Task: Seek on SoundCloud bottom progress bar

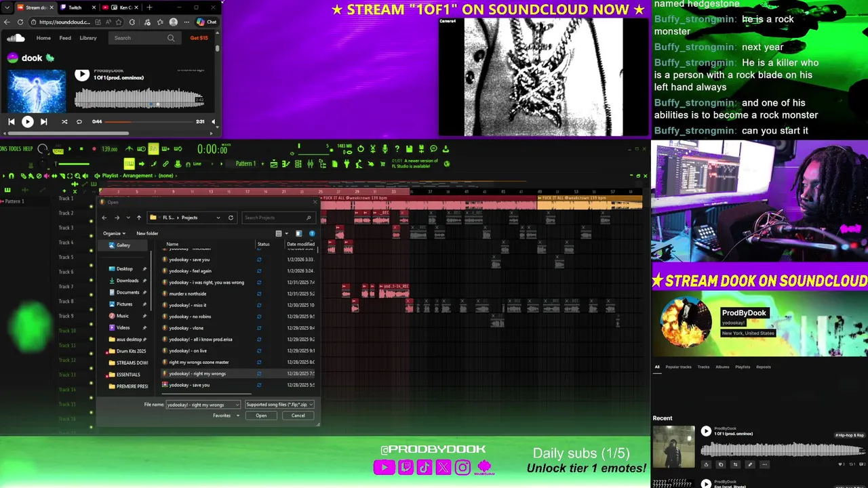Action: point(149,122)
